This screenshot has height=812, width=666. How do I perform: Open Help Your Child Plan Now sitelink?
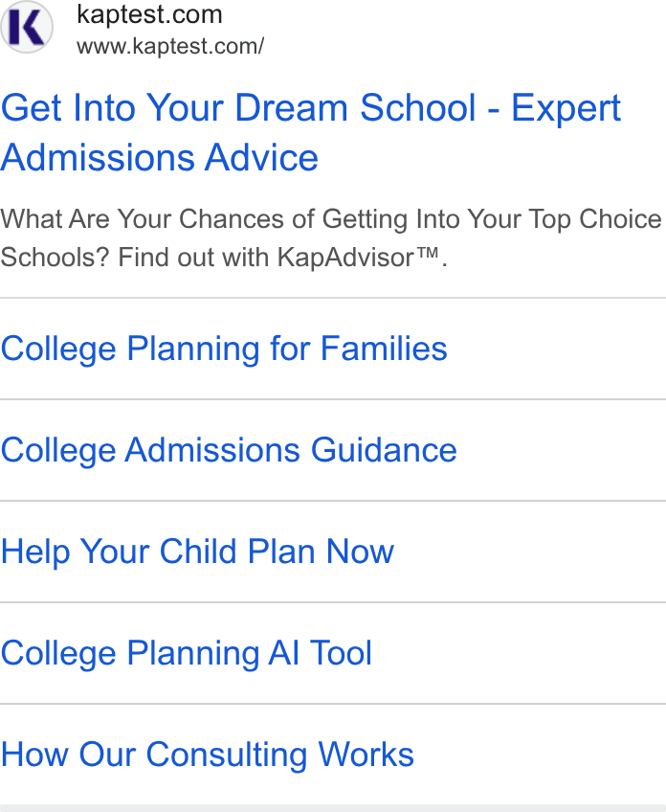197,552
